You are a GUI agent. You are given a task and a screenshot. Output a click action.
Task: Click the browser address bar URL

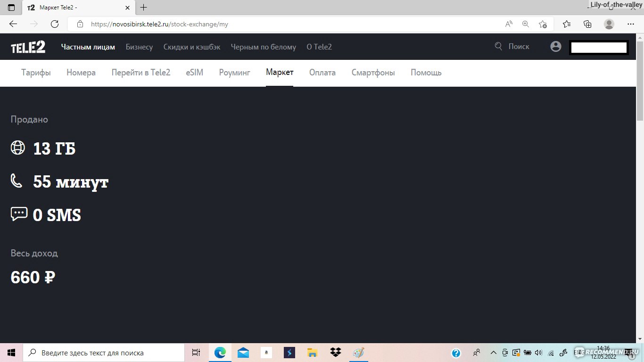(x=159, y=24)
